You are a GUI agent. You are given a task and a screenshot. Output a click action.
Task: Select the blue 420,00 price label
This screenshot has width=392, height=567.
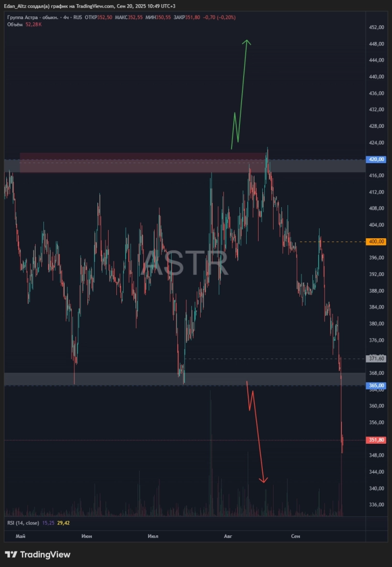coord(376,159)
